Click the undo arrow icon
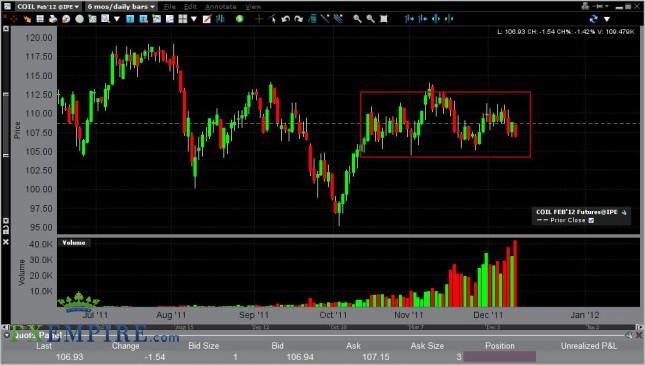The height and width of the screenshot is (365, 645). click(x=285, y=19)
